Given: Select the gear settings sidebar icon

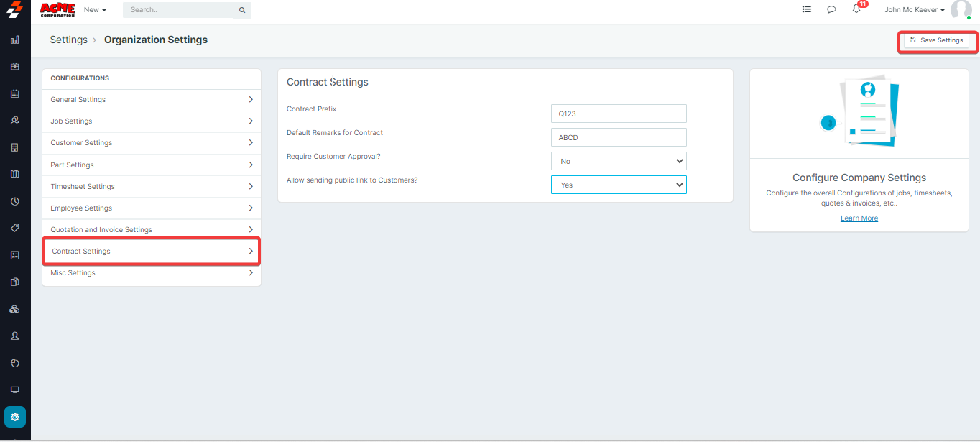Looking at the screenshot, I should 15,417.
